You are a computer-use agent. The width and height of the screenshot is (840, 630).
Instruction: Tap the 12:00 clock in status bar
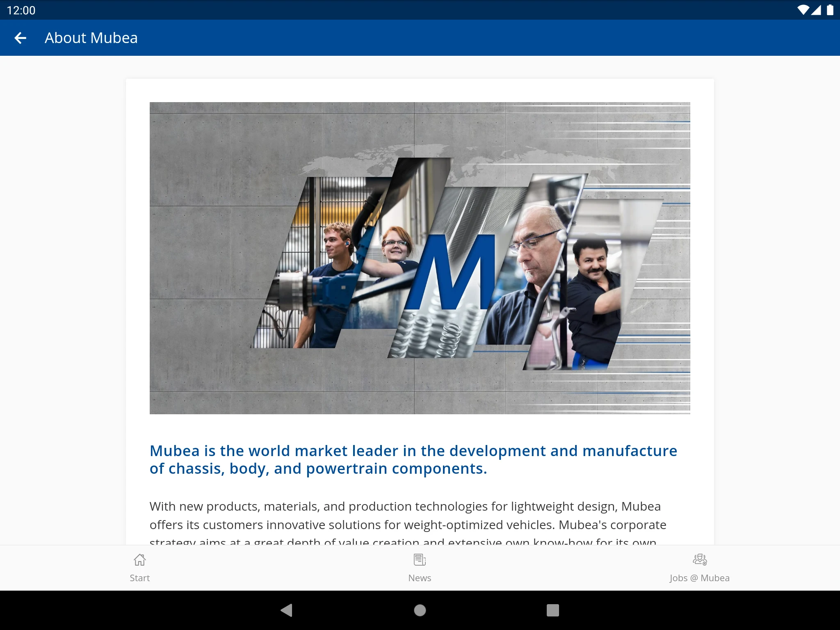[x=21, y=10]
